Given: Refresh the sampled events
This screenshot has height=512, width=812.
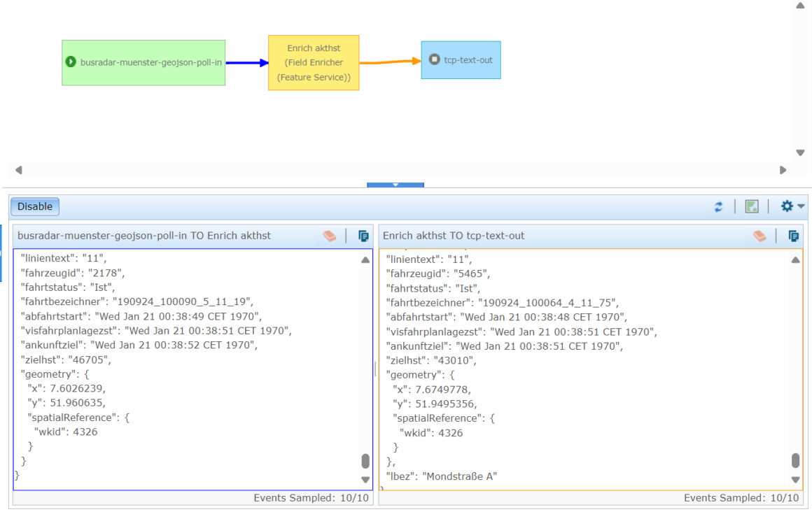Looking at the screenshot, I should (x=718, y=206).
